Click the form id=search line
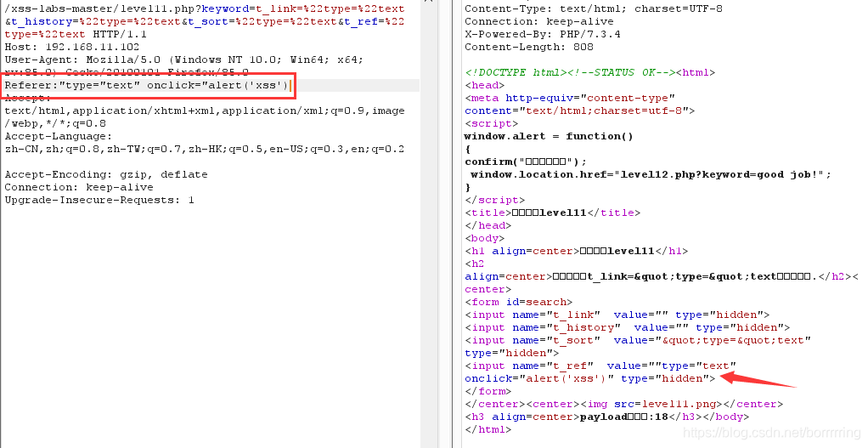The height and width of the screenshot is (448, 868). (x=519, y=302)
